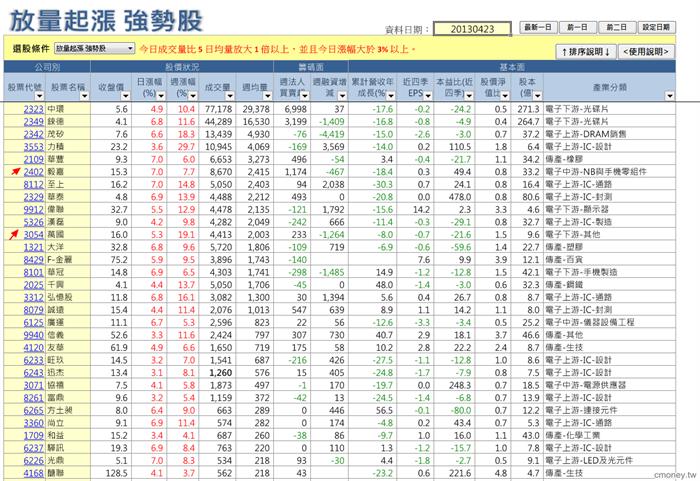Select the 成交量 cell 77,178
Image resolution: width=700 pixels, height=481 pixels.
[x=219, y=109]
